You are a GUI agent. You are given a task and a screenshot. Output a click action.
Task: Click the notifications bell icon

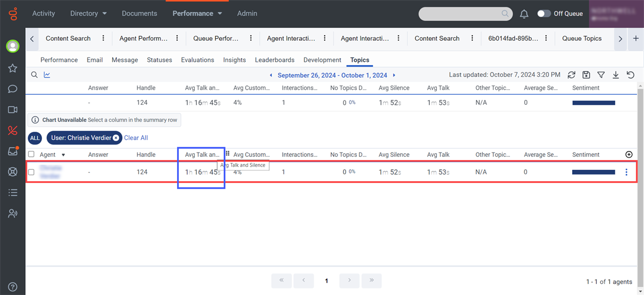click(x=524, y=14)
